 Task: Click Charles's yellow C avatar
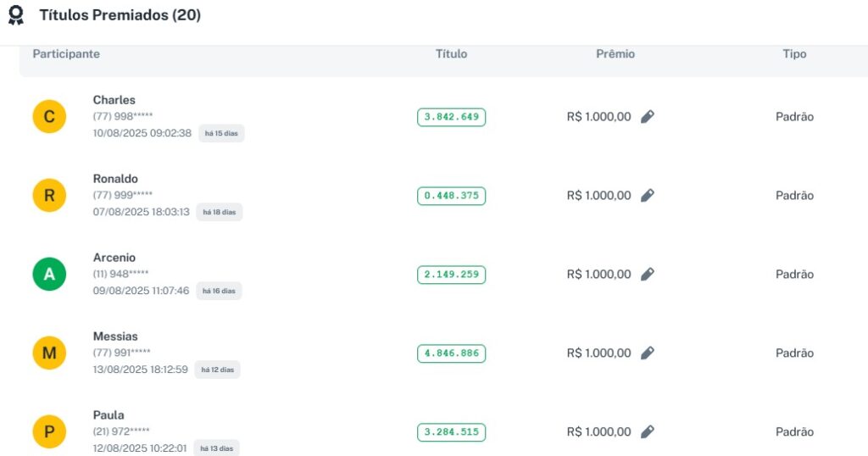49,117
